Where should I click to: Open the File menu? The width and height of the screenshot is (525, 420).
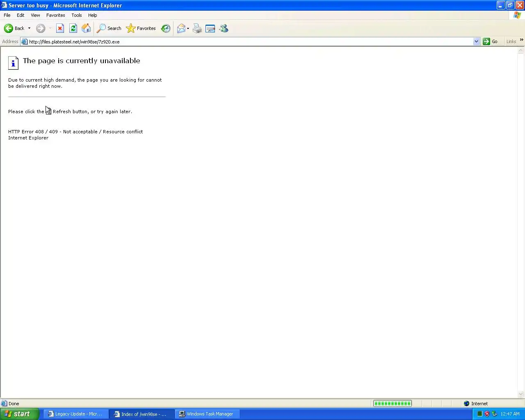7,15
